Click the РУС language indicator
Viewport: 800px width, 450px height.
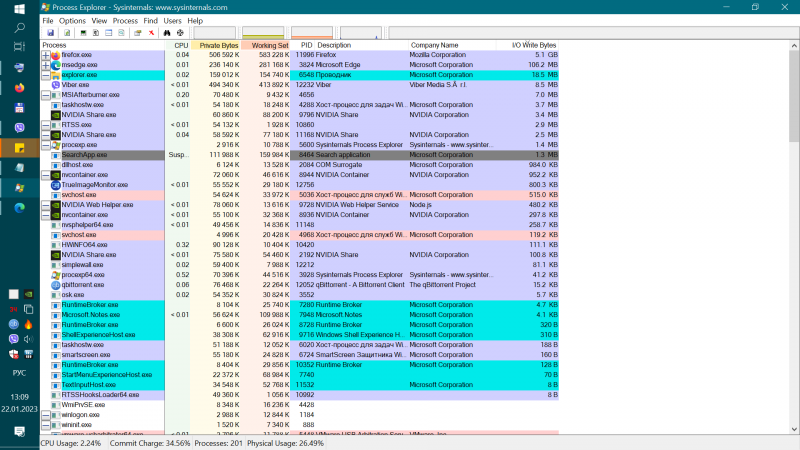[x=19, y=373]
